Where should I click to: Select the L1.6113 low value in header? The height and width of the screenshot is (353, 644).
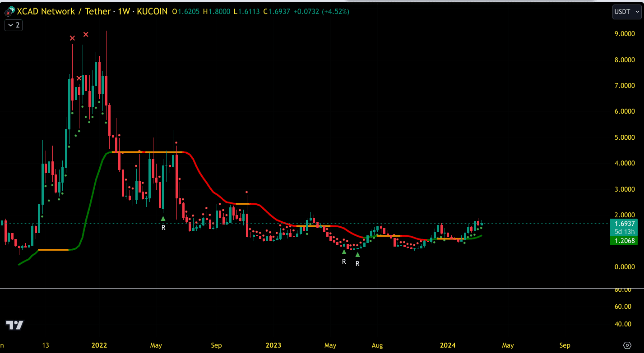(246, 12)
